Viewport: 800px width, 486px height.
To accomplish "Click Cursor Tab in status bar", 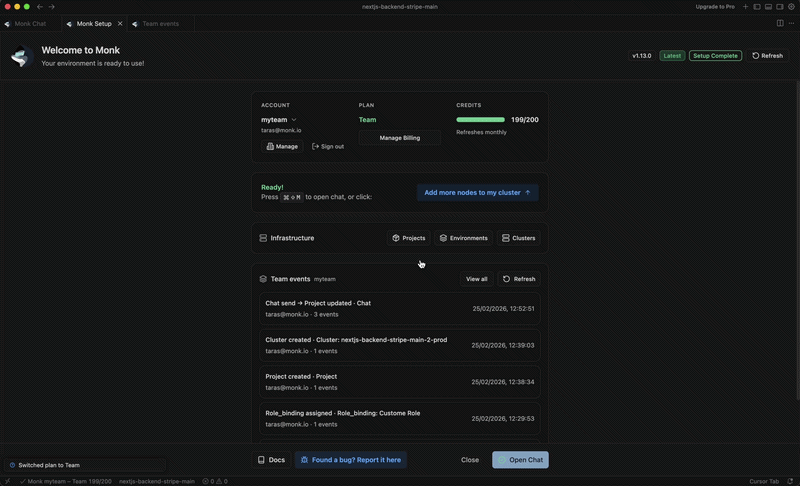I will (x=764, y=481).
